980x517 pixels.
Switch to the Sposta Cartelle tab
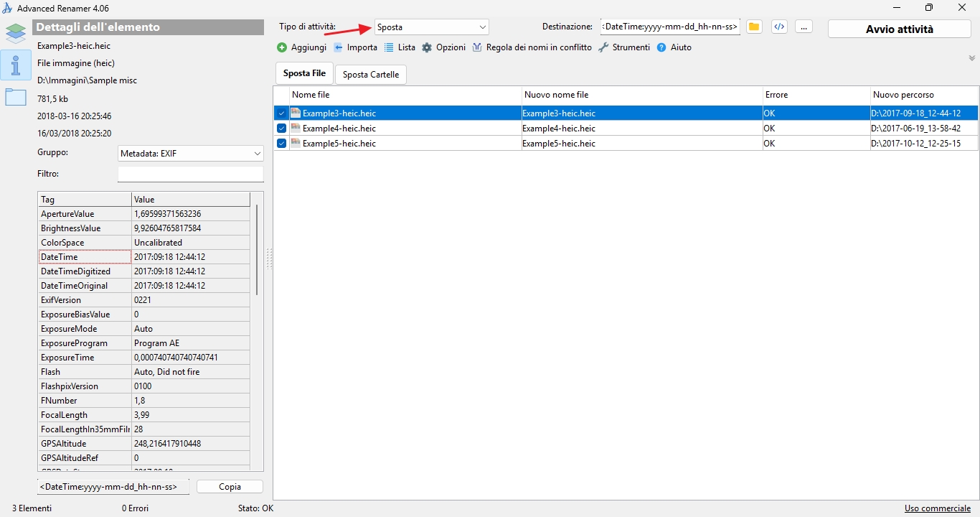371,75
